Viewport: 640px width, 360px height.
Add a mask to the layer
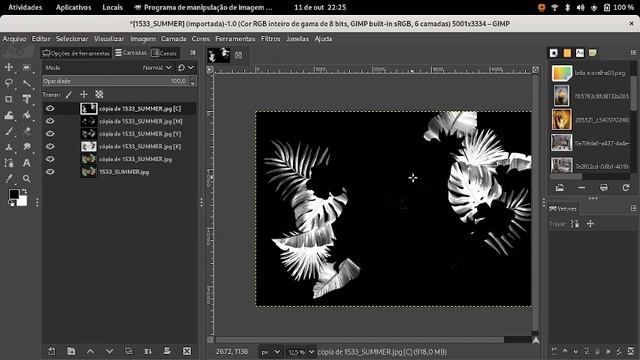tap(167, 351)
